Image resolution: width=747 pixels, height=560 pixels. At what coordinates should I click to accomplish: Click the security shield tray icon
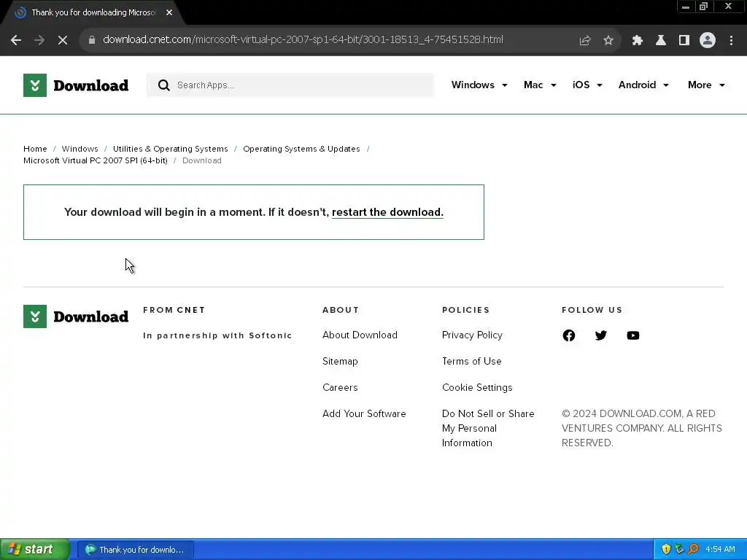pos(666,549)
